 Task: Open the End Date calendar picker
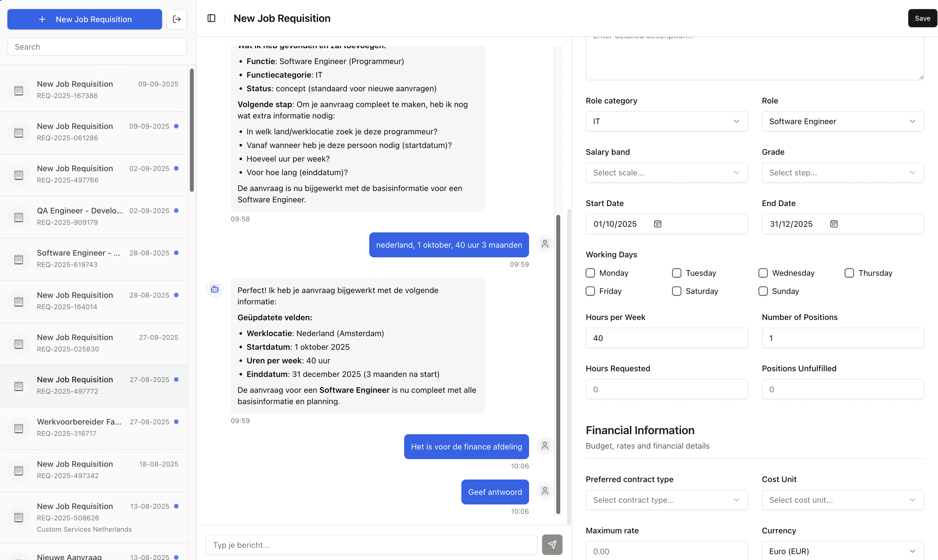click(x=834, y=223)
